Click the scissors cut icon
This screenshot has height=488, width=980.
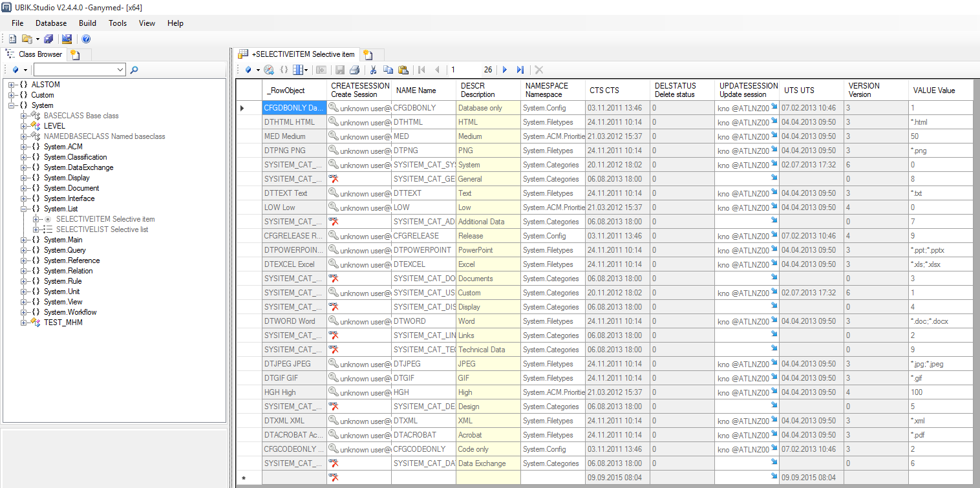[x=373, y=70]
